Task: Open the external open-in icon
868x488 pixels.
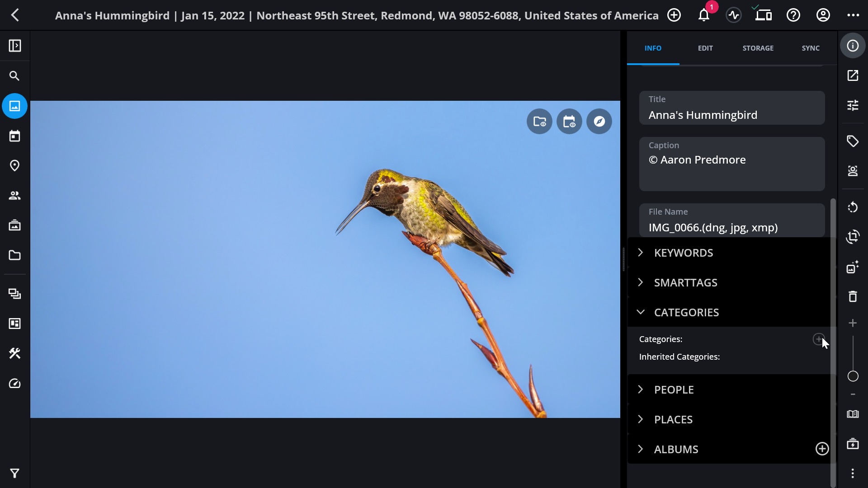Action: (853, 75)
